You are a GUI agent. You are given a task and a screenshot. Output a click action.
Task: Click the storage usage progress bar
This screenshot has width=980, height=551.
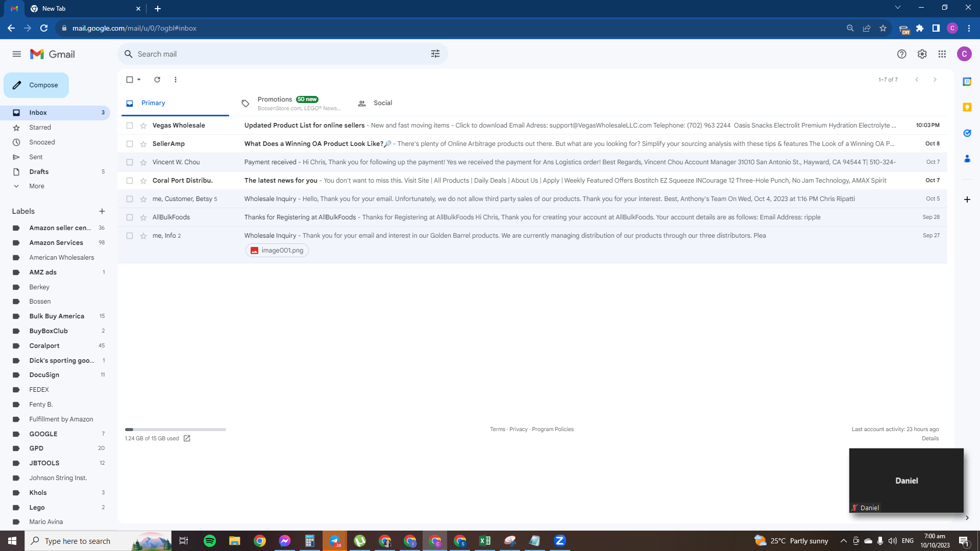176,430
